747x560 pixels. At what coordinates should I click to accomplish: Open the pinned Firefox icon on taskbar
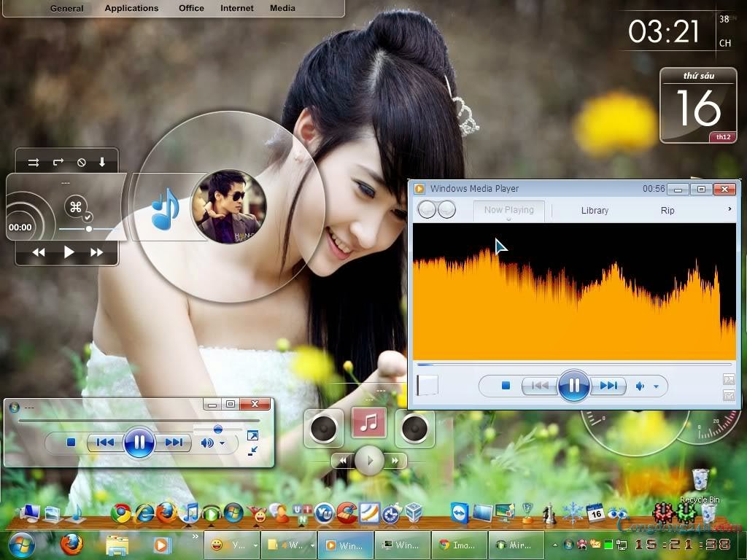(72, 545)
